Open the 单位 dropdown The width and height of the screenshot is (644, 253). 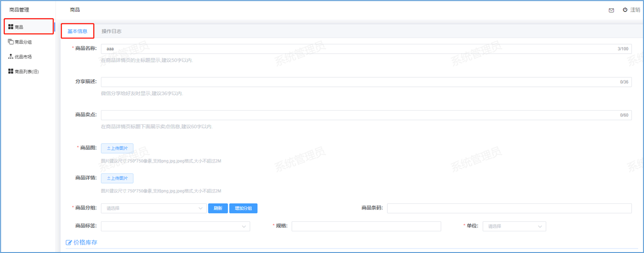pyautogui.click(x=514, y=226)
